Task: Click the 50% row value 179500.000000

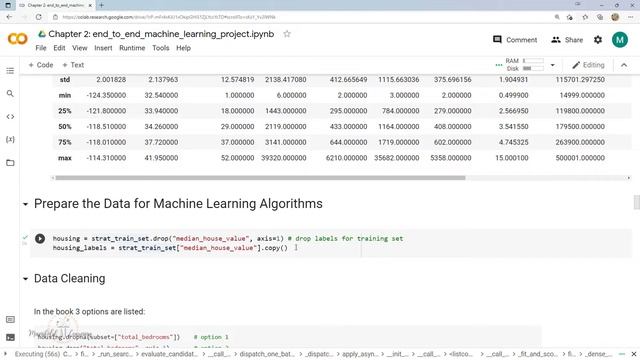Action: [x=580, y=127]
